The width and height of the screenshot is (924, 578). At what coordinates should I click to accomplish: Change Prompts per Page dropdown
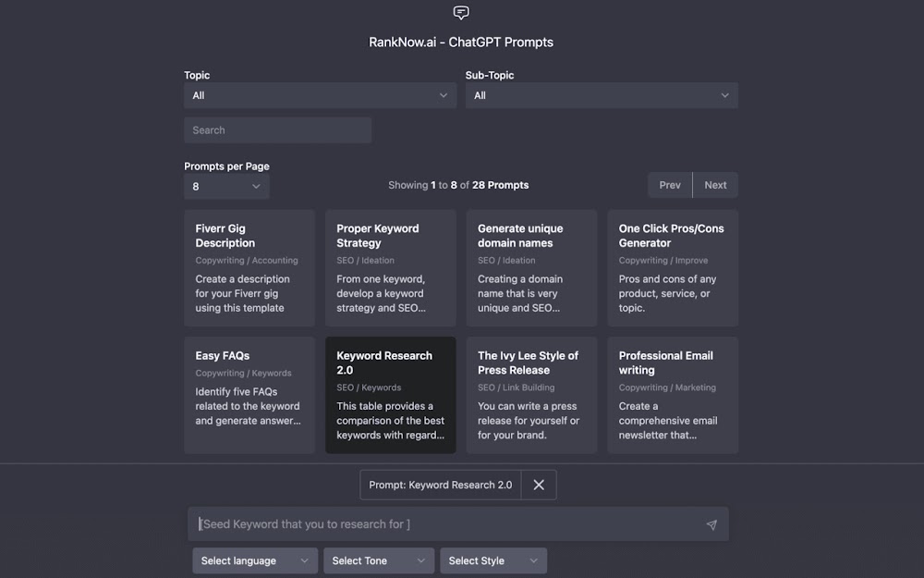pos(226,186)
